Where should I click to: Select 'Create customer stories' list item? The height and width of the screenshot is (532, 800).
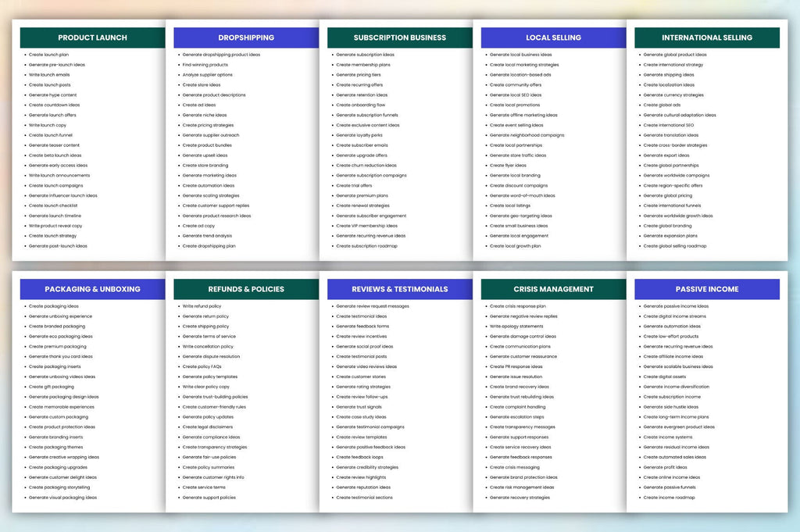coord(361,377)
